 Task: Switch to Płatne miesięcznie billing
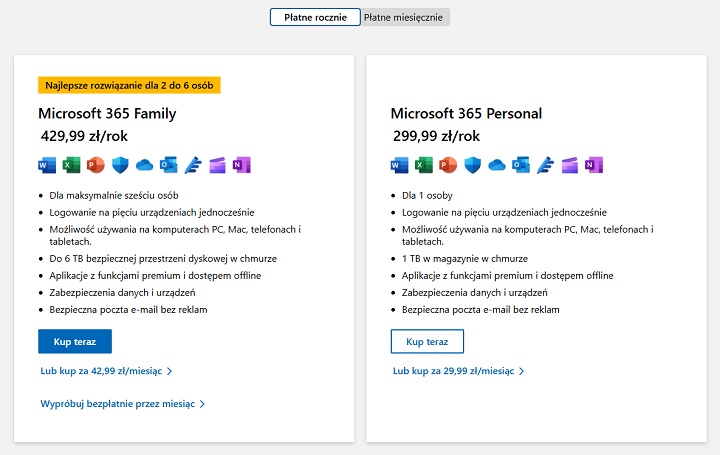click(x=404, y=17)
